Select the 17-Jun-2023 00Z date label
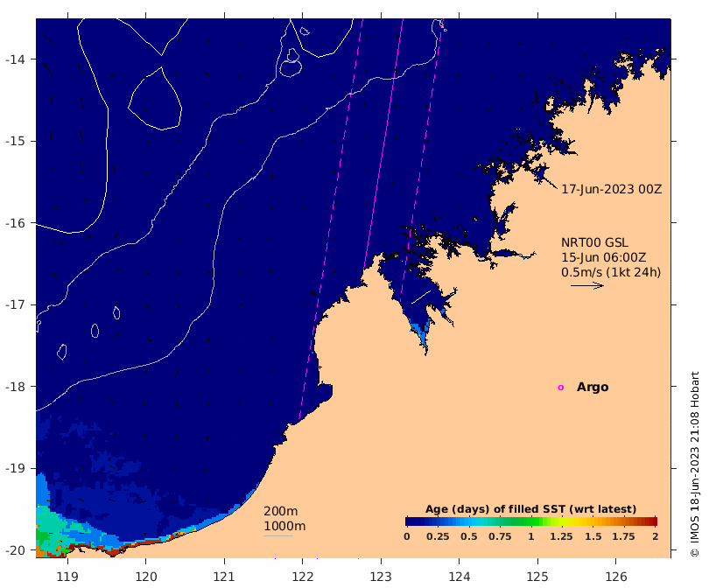 pos(611,189)
